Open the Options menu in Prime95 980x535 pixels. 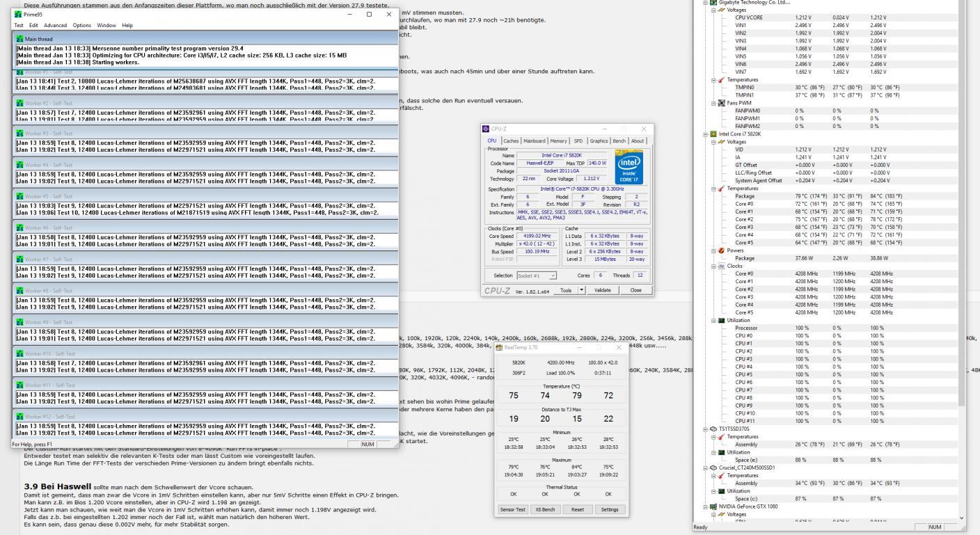83,25
